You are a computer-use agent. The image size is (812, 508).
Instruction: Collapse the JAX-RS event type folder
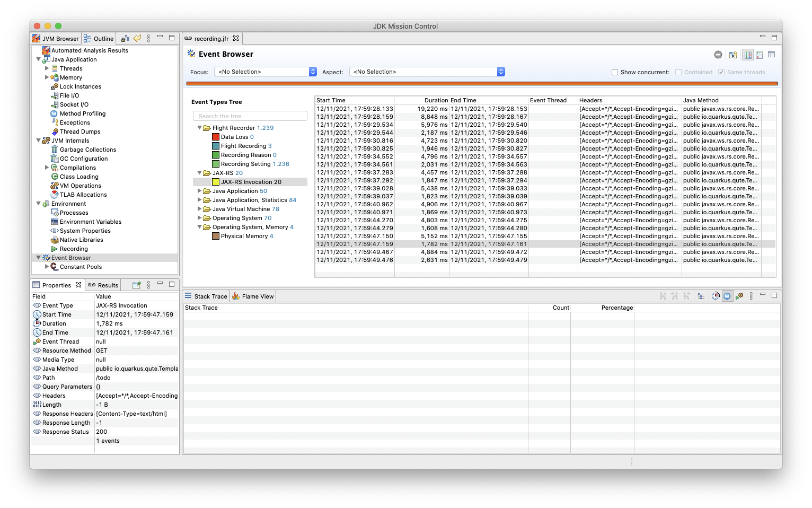[x=200, y=173]
